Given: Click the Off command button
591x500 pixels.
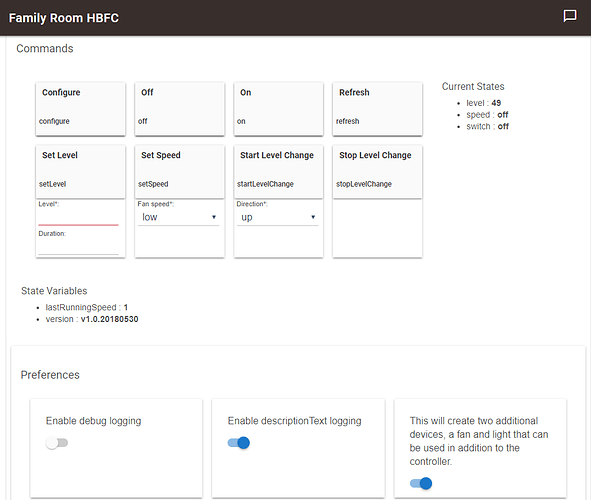Looking at the screenshot, I should click(x=179, y=109).
